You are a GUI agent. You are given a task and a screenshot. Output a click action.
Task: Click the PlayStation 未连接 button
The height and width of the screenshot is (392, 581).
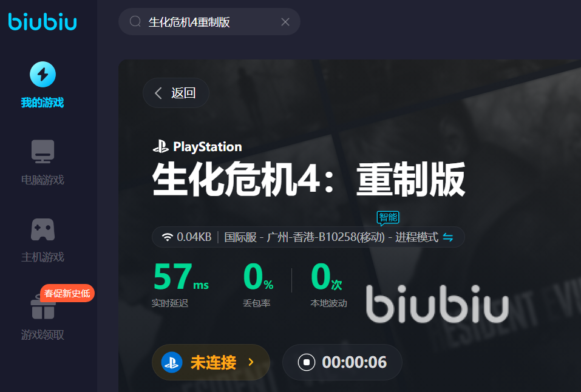(x=211, y=362)
